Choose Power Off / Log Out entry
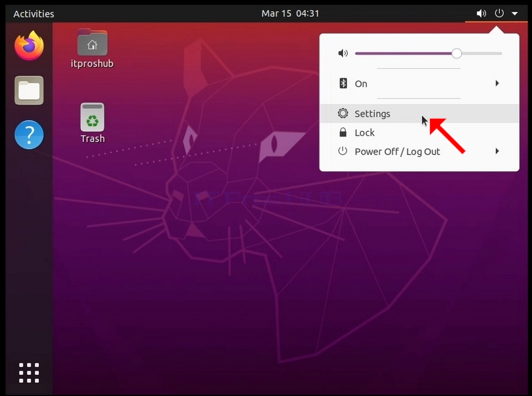Screen dimensions: 532x396 [419, 151]
